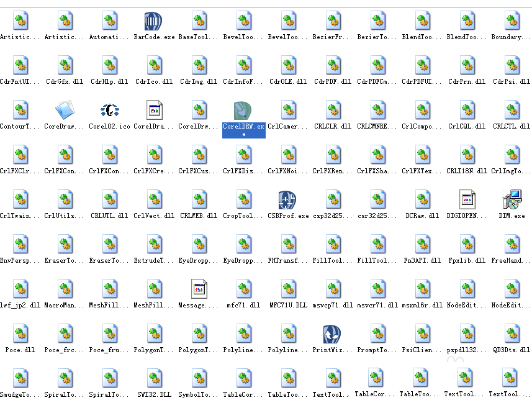Click the MFC71U.DLL file icon
Viewport: 532px width, 413px height.
(x=289, y=289)
